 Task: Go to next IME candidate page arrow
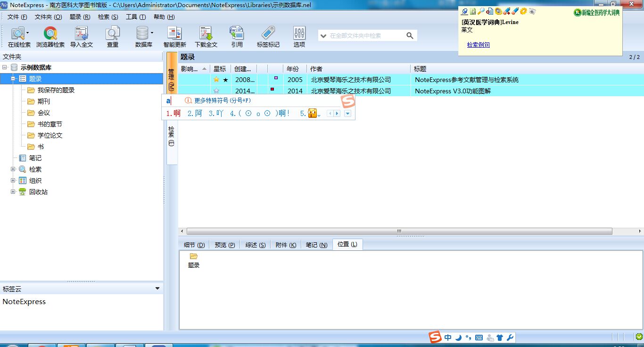click(337, 114)
